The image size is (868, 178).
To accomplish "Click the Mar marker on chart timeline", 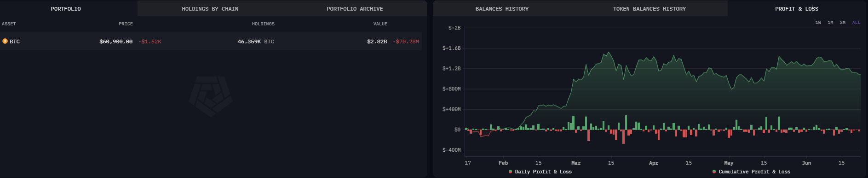I will tap(576, 163).
